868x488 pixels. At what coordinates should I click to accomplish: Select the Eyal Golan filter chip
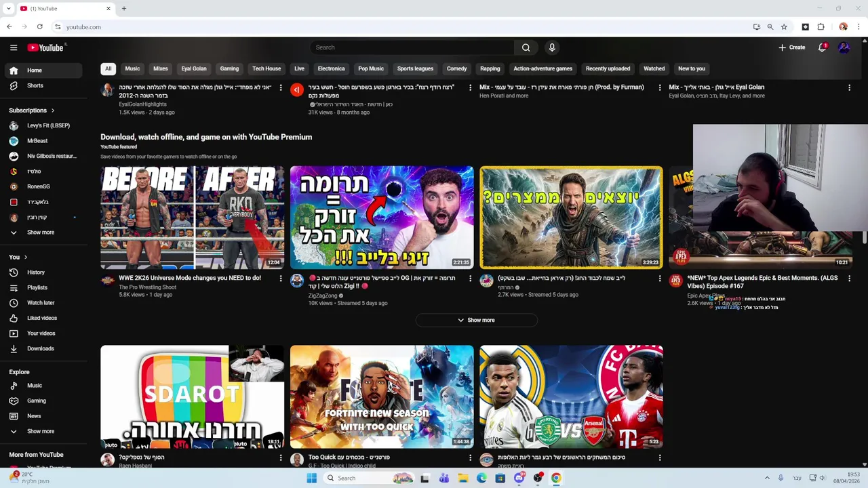click(x=194, y=68)
